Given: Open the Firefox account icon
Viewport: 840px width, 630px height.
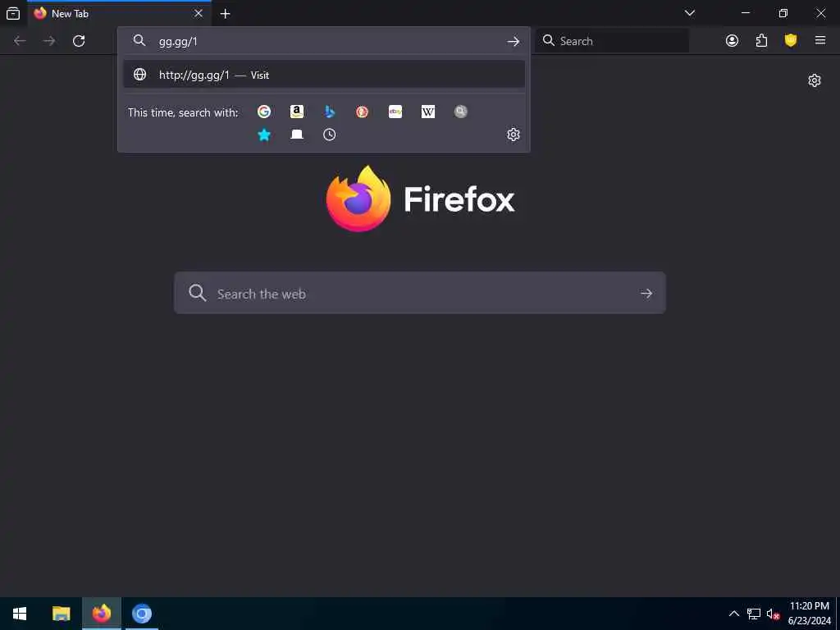Looking at the screenshot, I should 732,41.
